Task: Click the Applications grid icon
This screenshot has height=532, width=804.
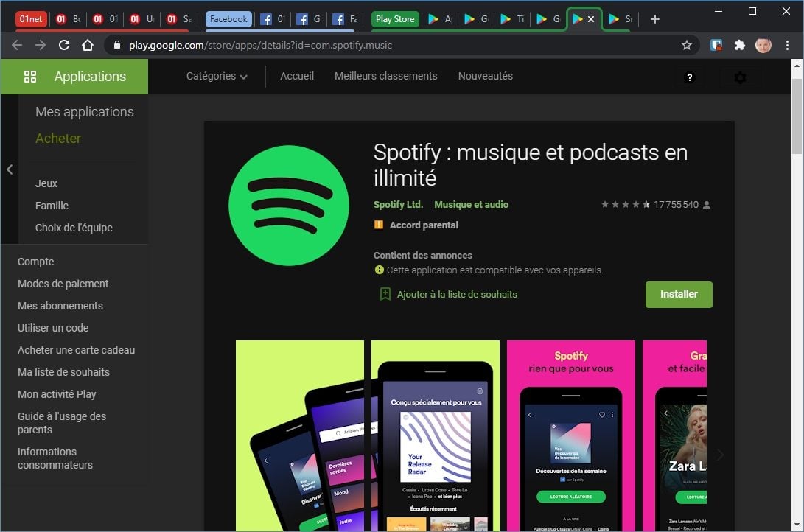Action: point(30,77)
